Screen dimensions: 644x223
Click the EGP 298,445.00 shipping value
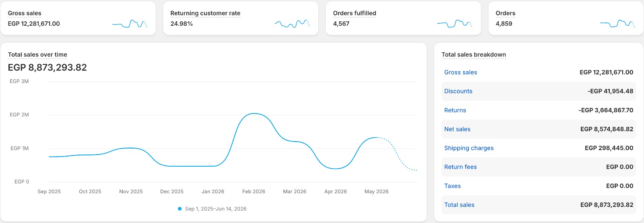point(609,148)
